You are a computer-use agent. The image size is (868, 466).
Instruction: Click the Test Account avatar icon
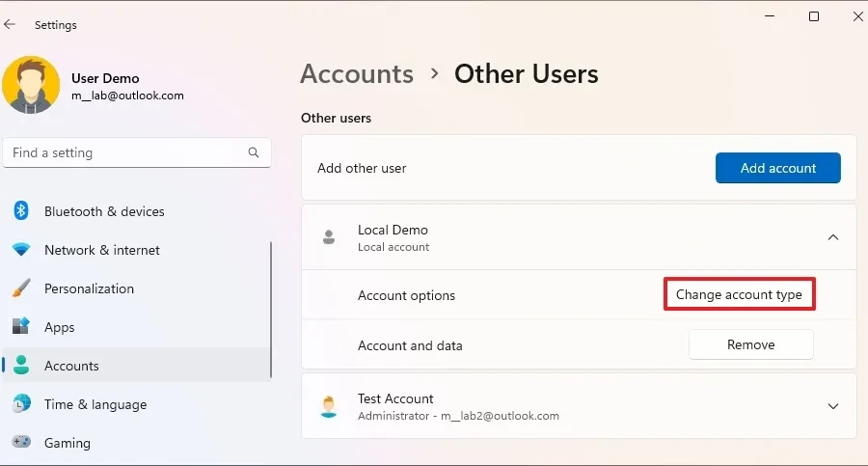[x=329, y=407]
